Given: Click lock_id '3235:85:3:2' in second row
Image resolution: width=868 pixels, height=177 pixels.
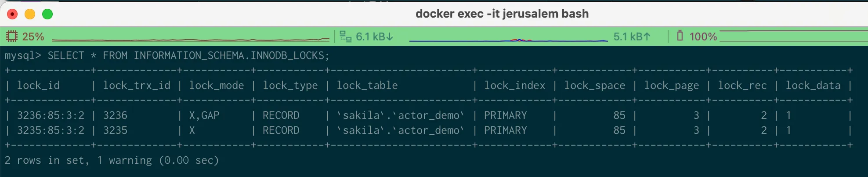Looking at the screenshot, I should [51, 130].
